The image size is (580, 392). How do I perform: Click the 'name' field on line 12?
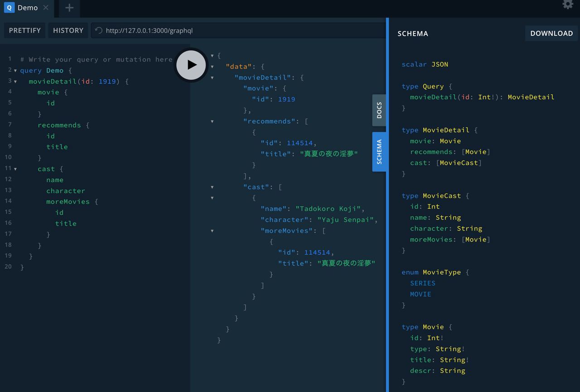[55, 180]
